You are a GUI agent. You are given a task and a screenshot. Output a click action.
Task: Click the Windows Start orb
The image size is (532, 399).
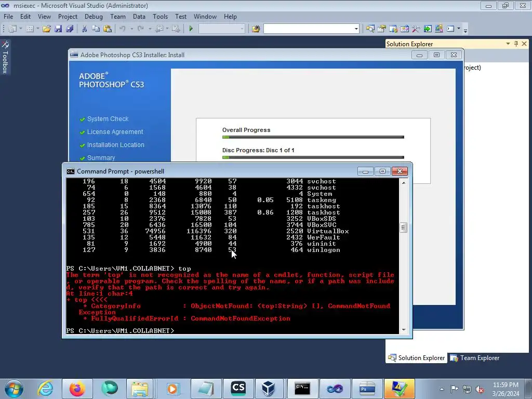pos(14,389)
